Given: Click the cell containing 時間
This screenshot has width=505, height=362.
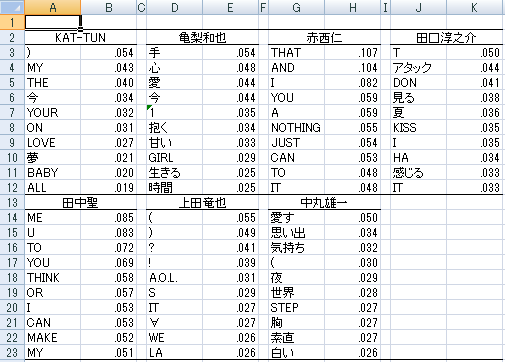Looking at the screenshot, I should (174, 187).
